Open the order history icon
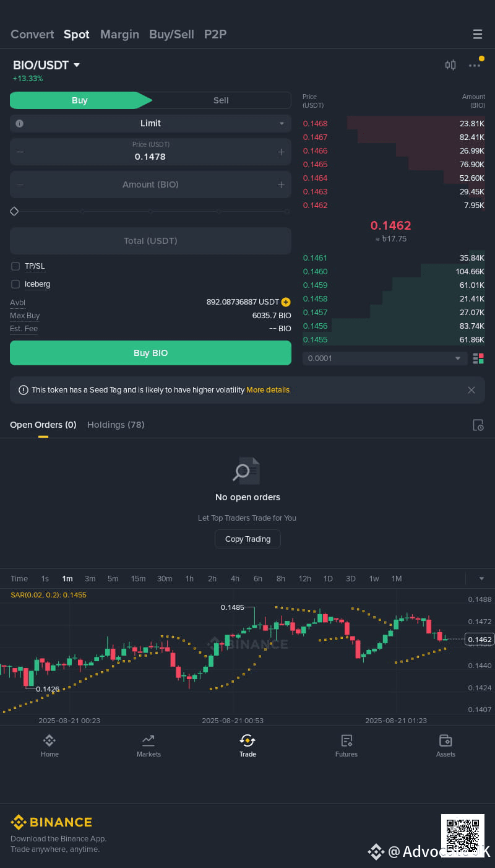This screenshot has width=495, height=868. (x=478, y=425)
